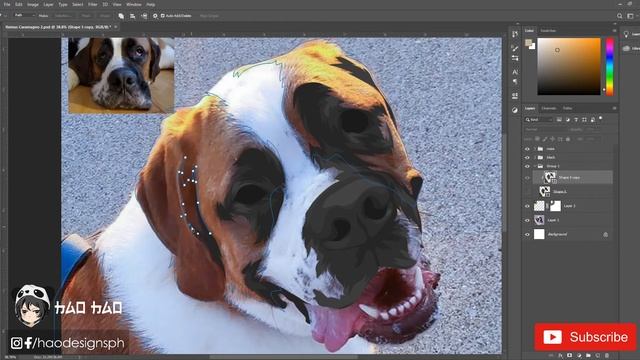Viewport: 640px width, 360px height.
Task: Lock all with padlock icon in Layers
Action: [568, 139]
